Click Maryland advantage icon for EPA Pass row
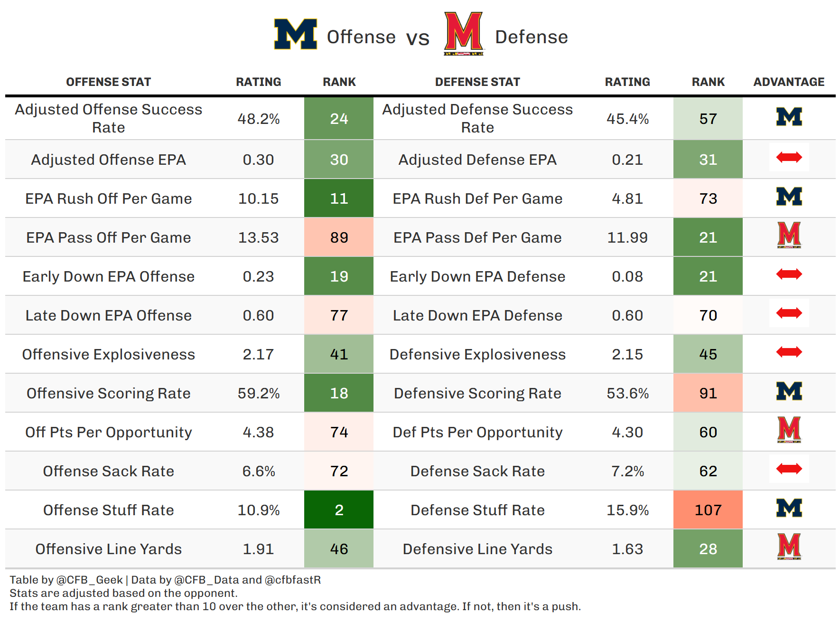 [789, 235]
